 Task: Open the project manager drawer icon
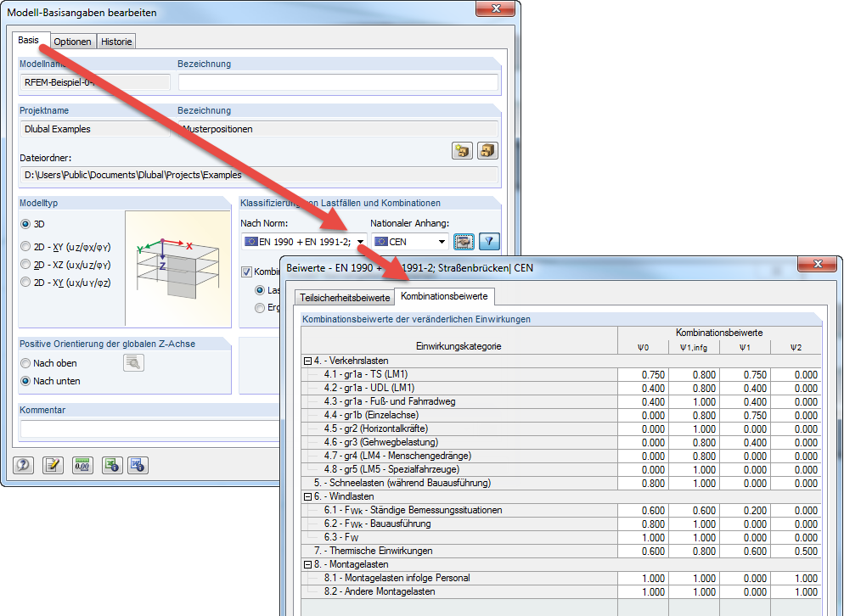tap(487, 151)
